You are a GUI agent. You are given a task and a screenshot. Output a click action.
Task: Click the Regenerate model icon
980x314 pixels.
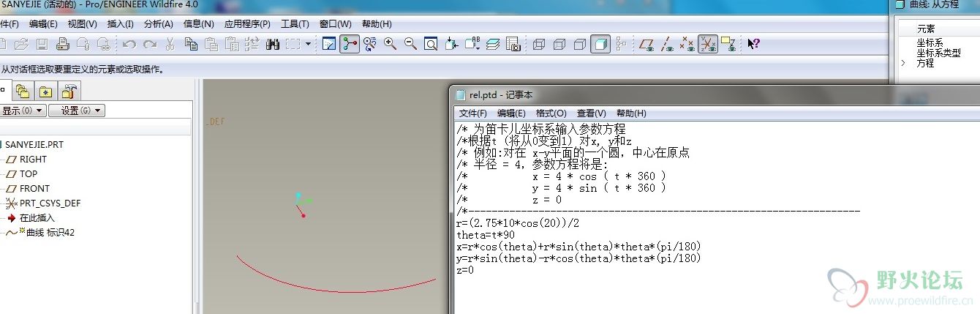click(x=252, y=44)
